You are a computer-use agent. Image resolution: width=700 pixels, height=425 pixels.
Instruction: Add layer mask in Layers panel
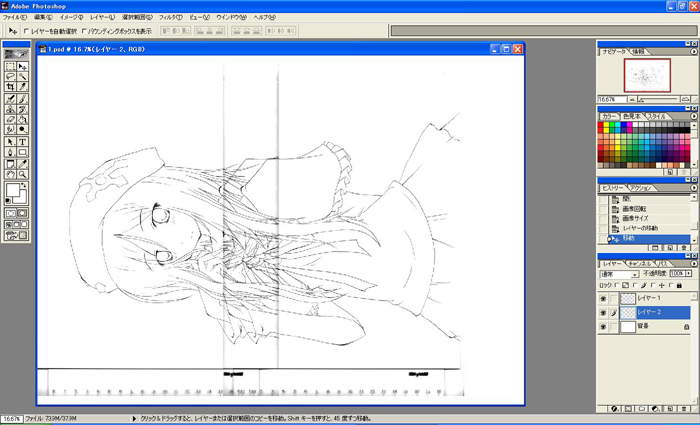point(628,408)
